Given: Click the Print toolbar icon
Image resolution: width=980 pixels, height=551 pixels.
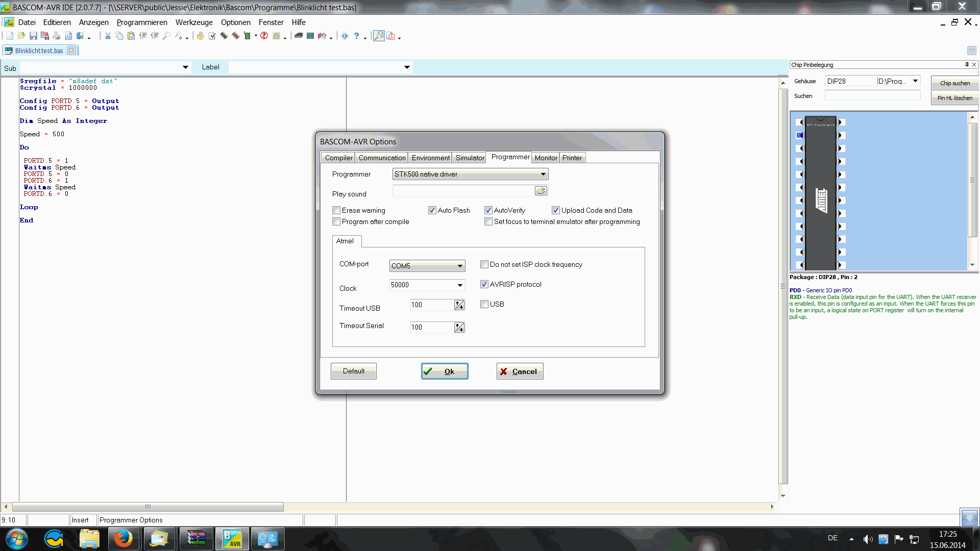Looking at the screenshot, I should [x=56, y=36].
